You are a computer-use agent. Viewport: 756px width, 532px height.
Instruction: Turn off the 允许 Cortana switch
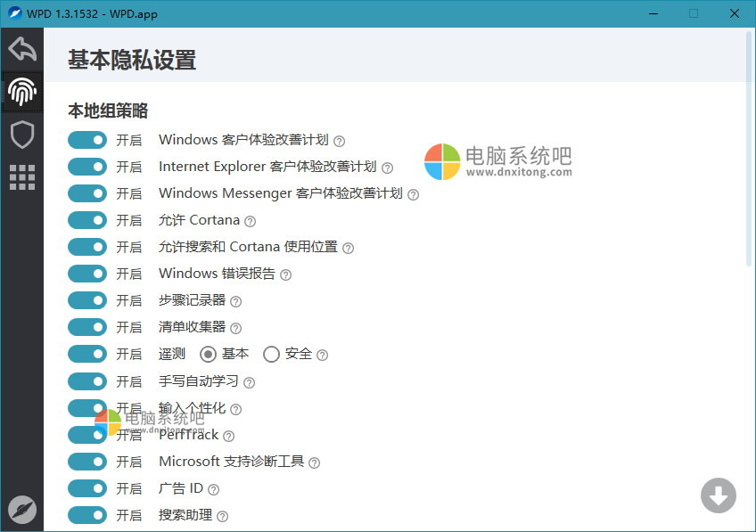(x=87, y=220)
